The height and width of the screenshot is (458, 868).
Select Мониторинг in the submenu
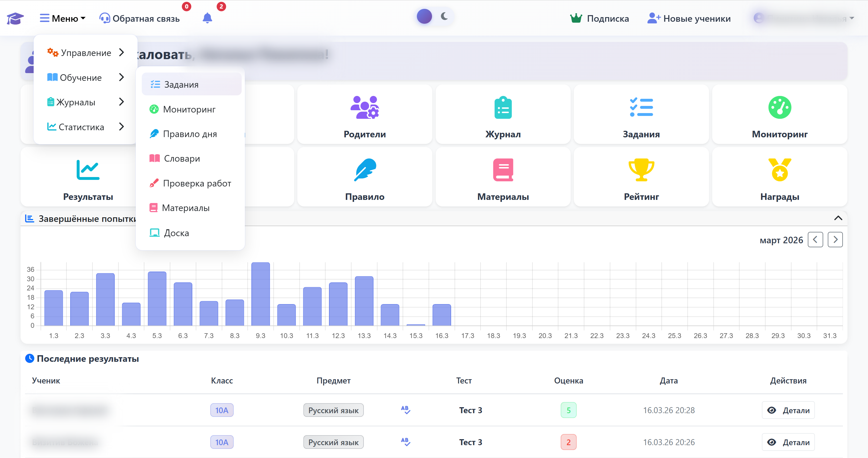click(191, 109)
